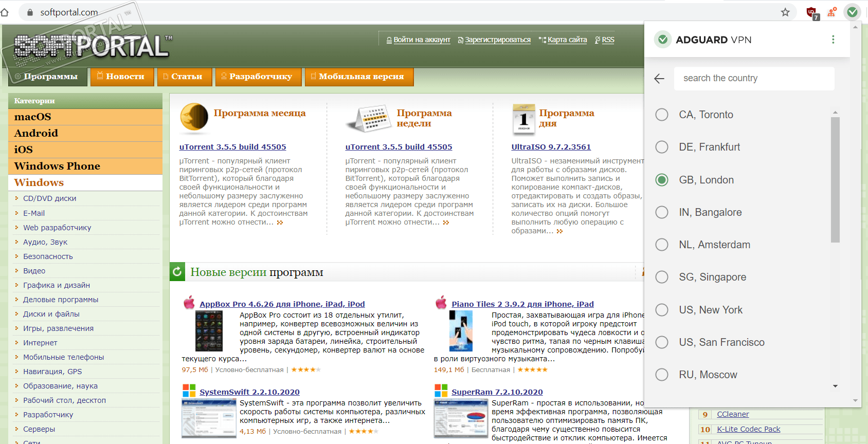Open the K-Lite Codec Pack link

748,429
